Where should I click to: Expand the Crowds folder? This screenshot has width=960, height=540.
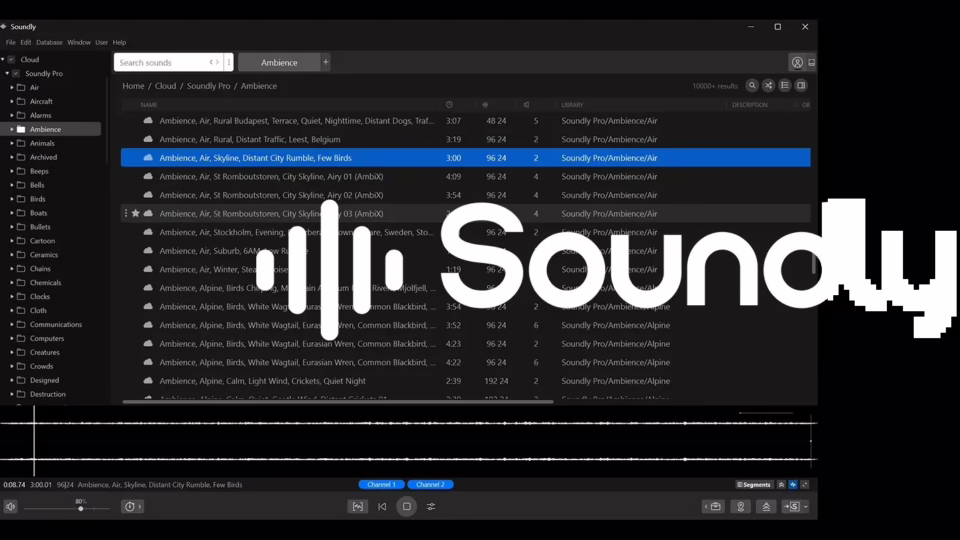[12, 367]
